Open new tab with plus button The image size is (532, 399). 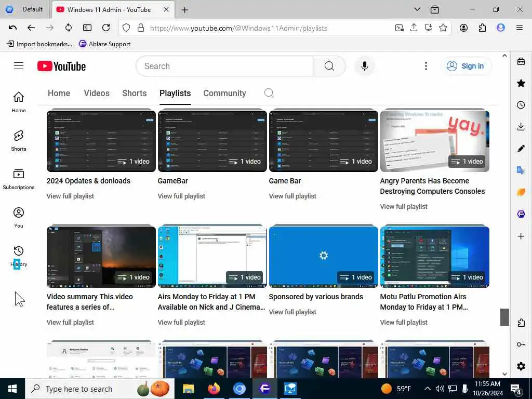pos(184,10)
